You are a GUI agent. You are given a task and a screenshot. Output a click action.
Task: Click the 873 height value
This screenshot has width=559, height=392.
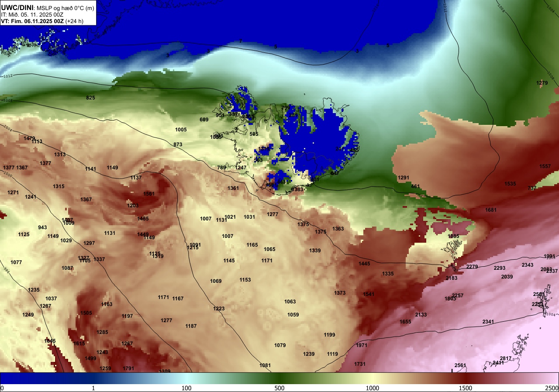pyautogui.click(x=178, y=144)
